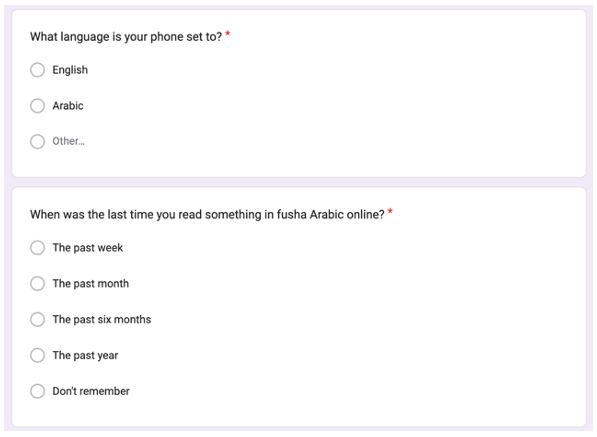Click The past month label text
Viewport: 597px width, 437px height.
91,284
